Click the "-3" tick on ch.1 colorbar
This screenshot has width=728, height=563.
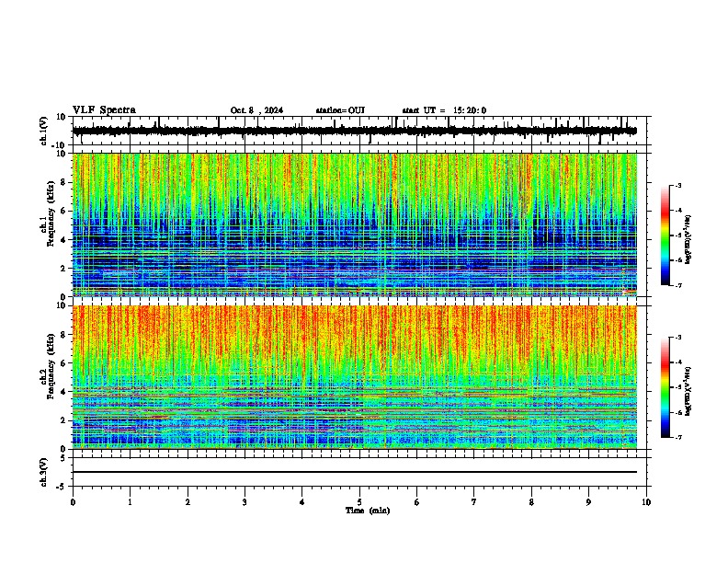(677, 185)
